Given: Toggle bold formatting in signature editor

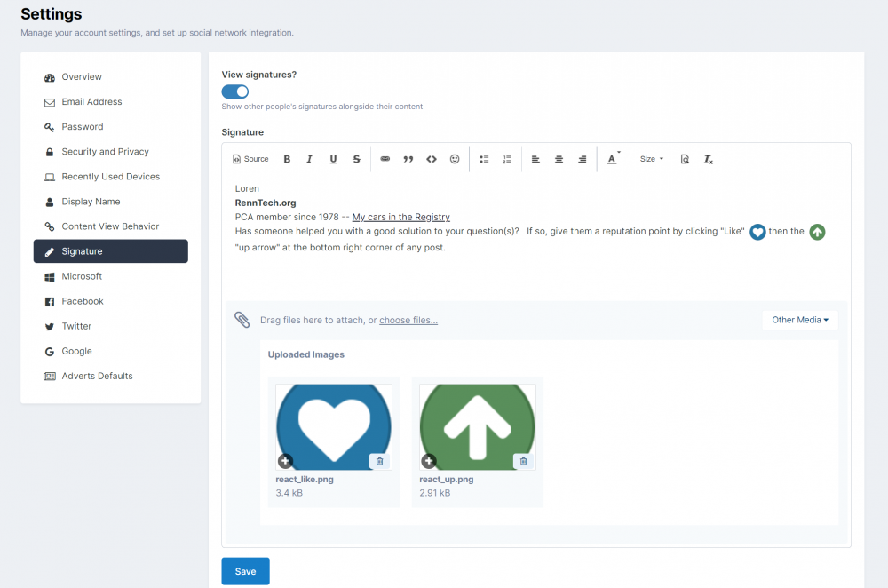Looking at the screenshot, I should tap(287, 159).
